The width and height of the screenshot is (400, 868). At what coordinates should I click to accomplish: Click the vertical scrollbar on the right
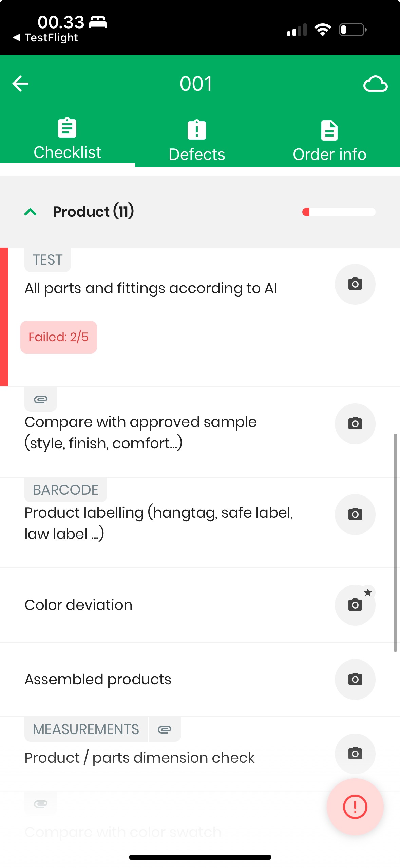pos(395,543)
